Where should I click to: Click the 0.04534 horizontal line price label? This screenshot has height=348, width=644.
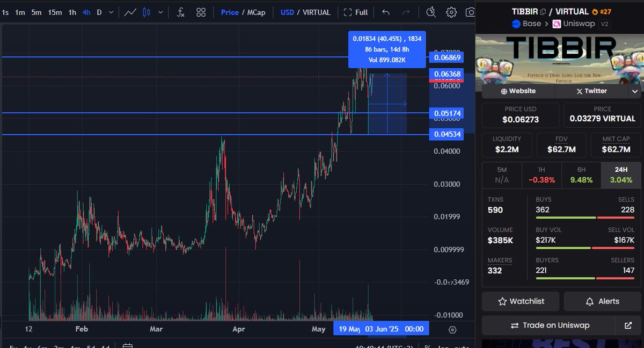(x=447, y=134)
